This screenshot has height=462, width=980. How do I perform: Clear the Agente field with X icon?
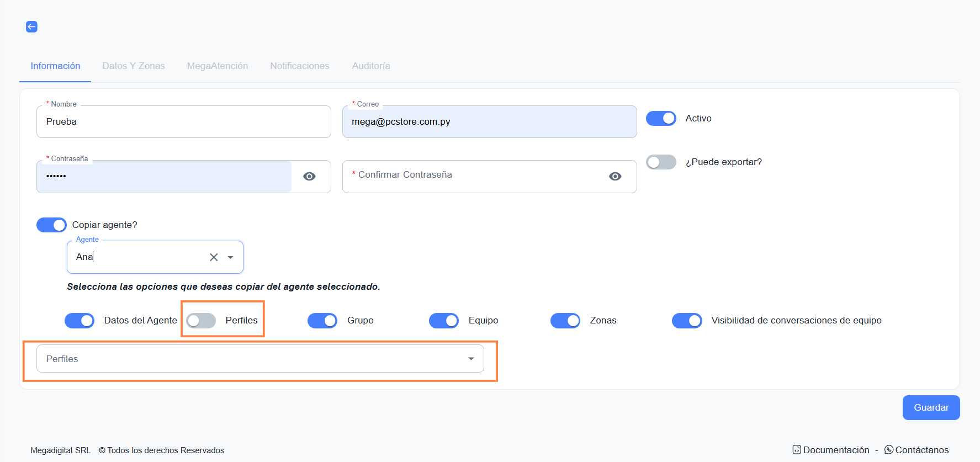[214, 257]
